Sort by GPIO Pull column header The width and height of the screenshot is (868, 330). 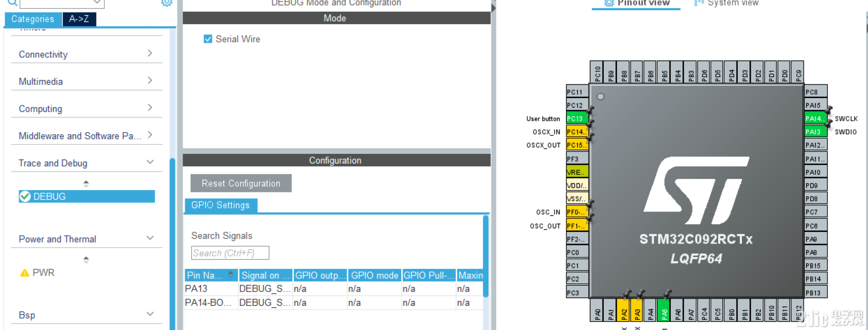click(428, 275)
